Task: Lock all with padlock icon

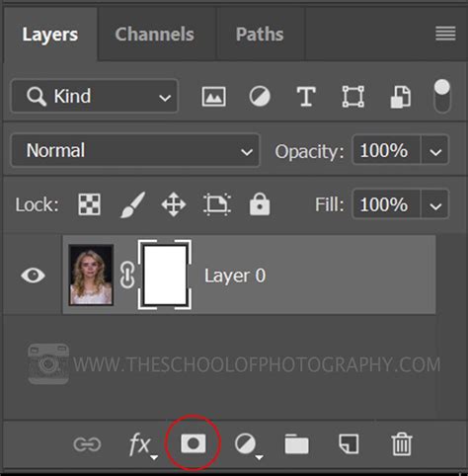Action: 260,203
